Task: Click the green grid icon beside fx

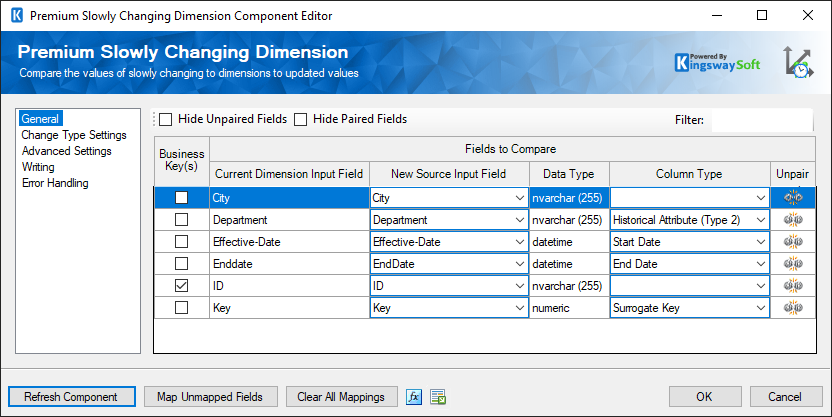Action: pos(438,397)
